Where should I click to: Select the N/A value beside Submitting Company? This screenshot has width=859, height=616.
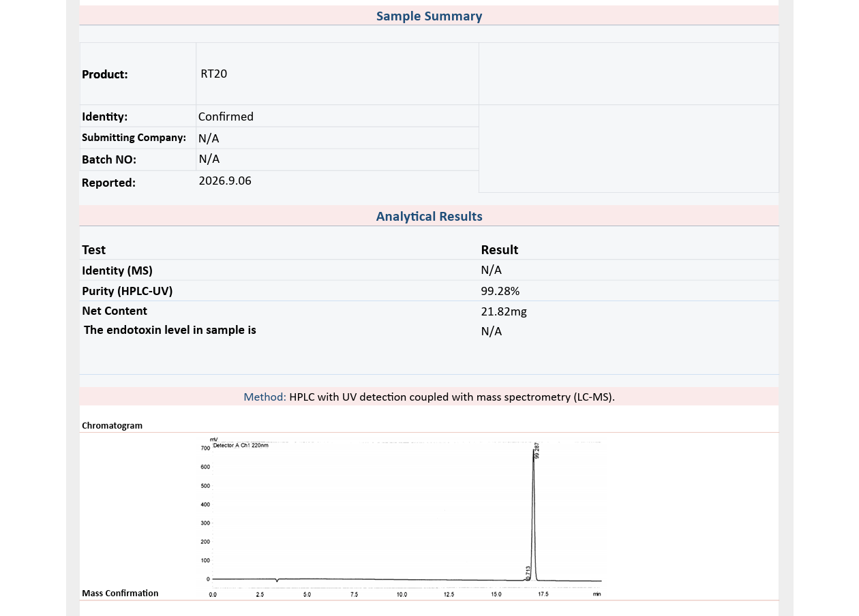[209, 138]
